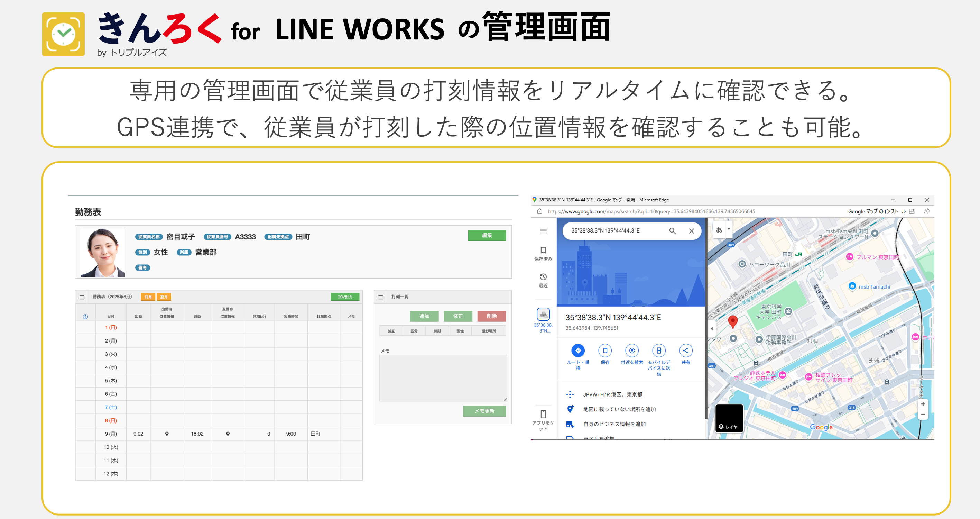Click アプリをゲット in Maps sidebar

coord(543,420)
